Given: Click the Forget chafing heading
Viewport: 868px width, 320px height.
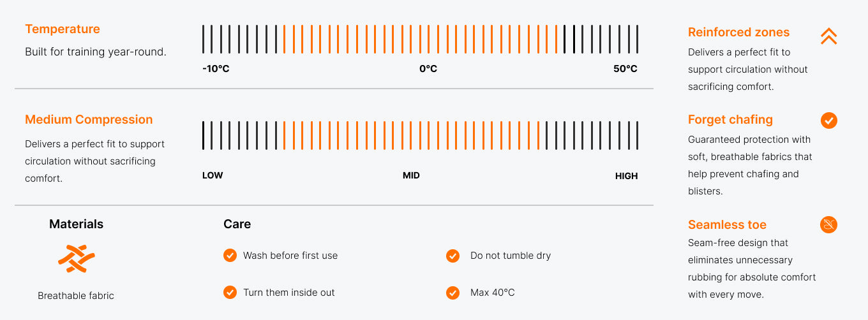Looking at the screenshot, I should pos(730,119).
